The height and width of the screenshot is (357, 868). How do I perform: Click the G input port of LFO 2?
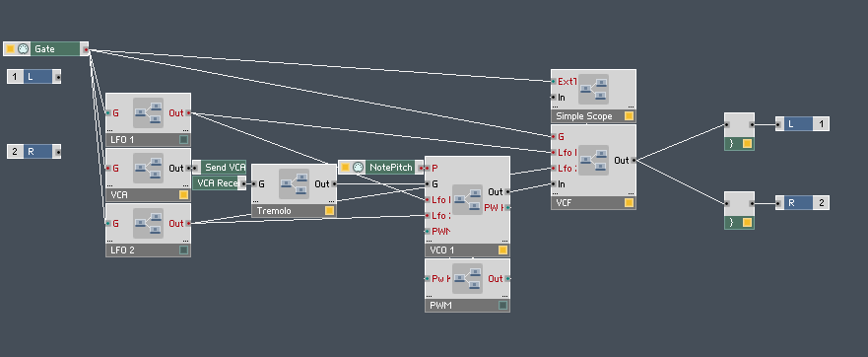pyautogui.click(x=108, y=224)
